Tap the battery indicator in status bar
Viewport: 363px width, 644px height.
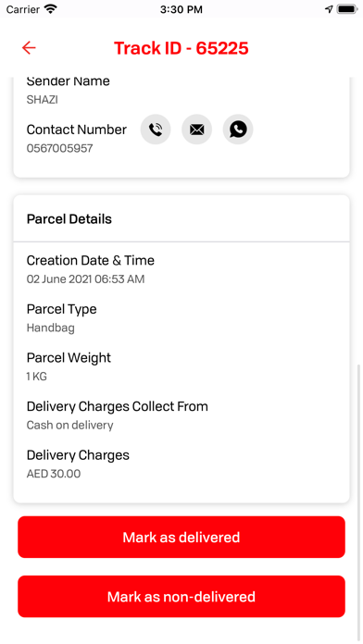coord(347,9)
